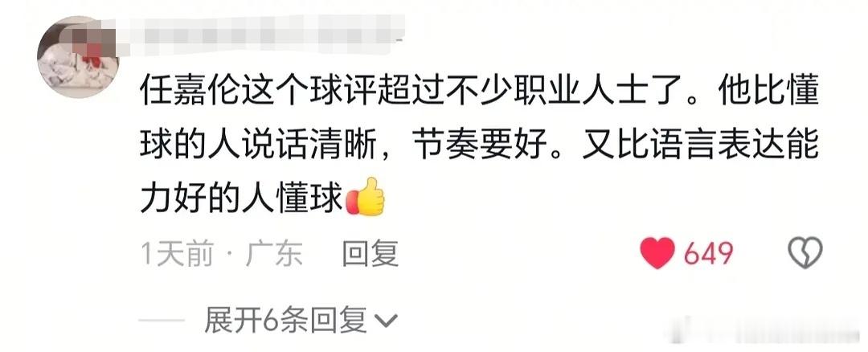Click the chevron beside 展开6条回复
This screenshot has height=352, width=868.
pos(386,321)
